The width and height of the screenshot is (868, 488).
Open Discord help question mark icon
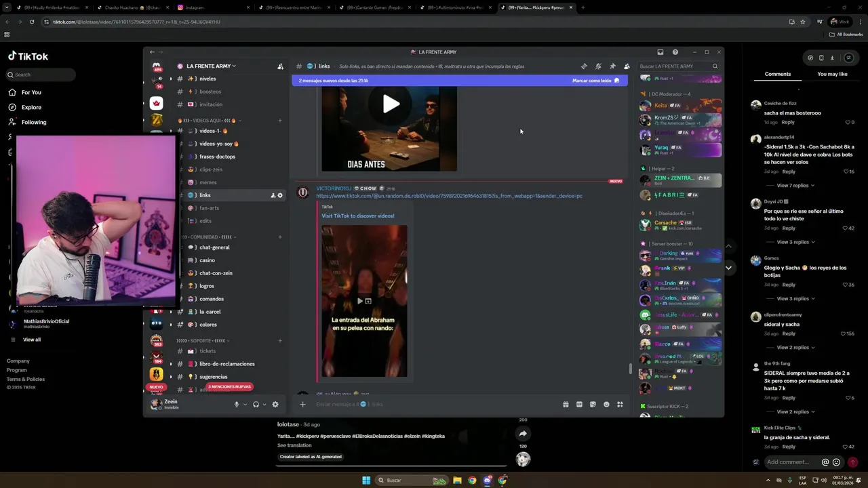(675, 52)
